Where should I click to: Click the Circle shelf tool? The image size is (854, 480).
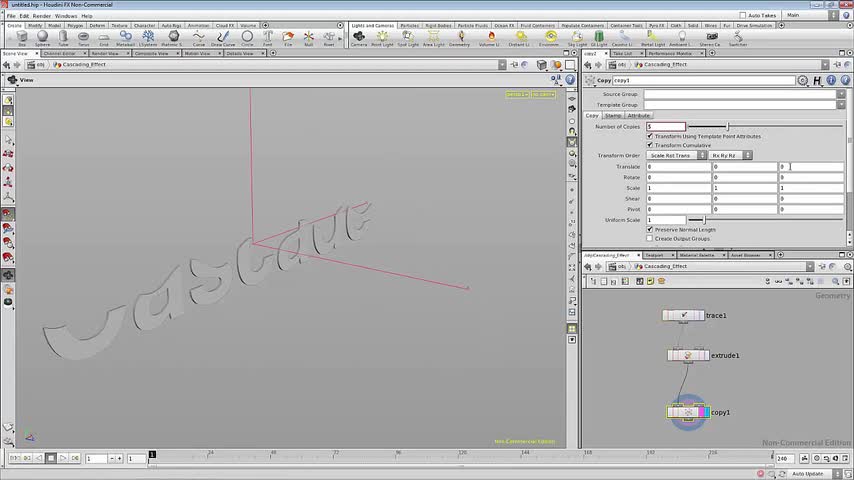click(247, 38)
